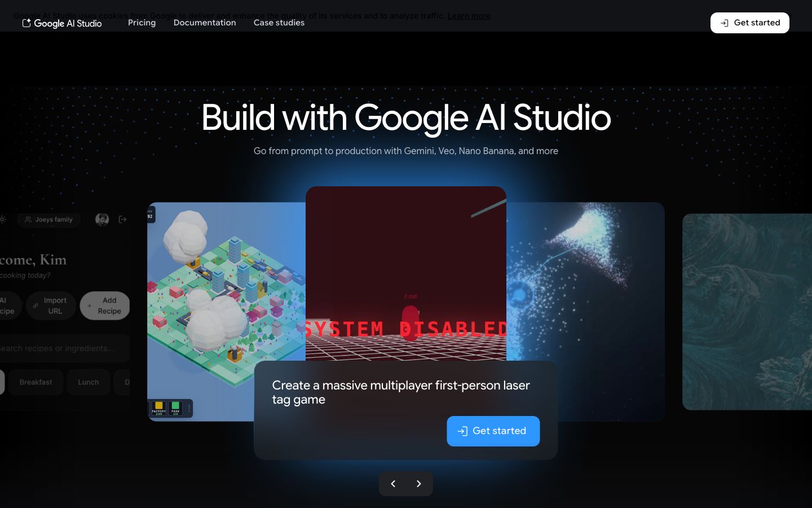Click the top-right Get started button
Screen dimensions: 812x508
click(750, 23)
